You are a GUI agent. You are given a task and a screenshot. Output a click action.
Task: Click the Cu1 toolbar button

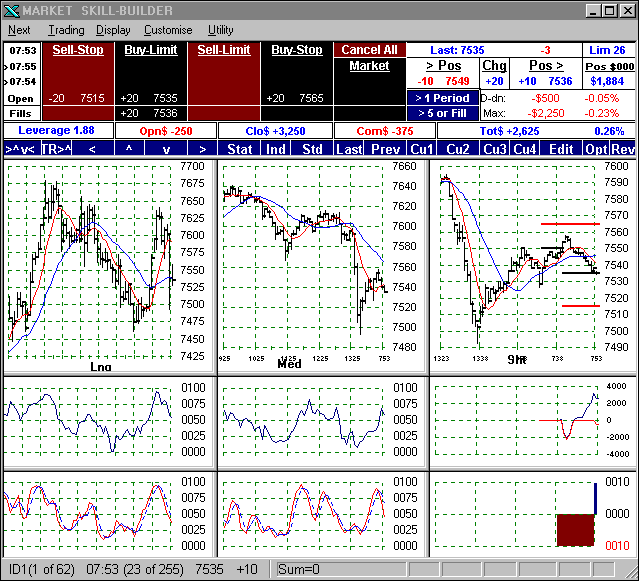click(x=422, y=149)
